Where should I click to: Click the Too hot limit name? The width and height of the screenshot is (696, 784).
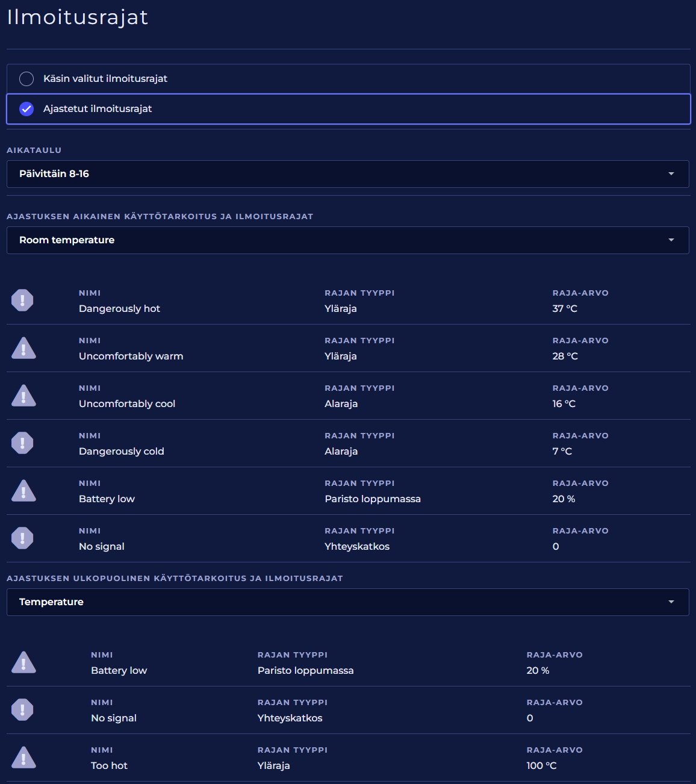[109, 766]
